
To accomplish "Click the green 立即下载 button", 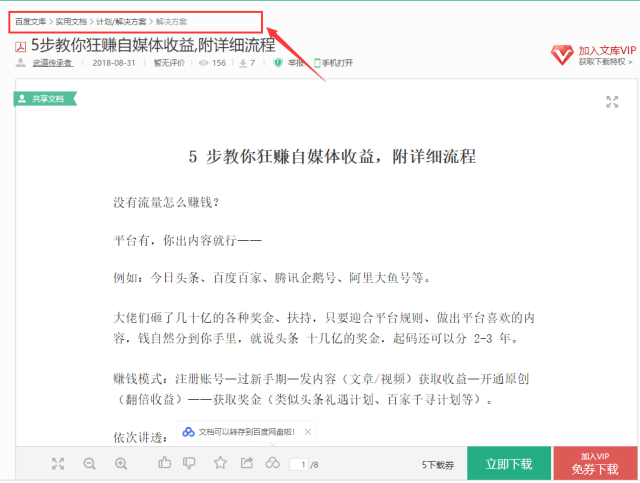I will click(509, 463).
